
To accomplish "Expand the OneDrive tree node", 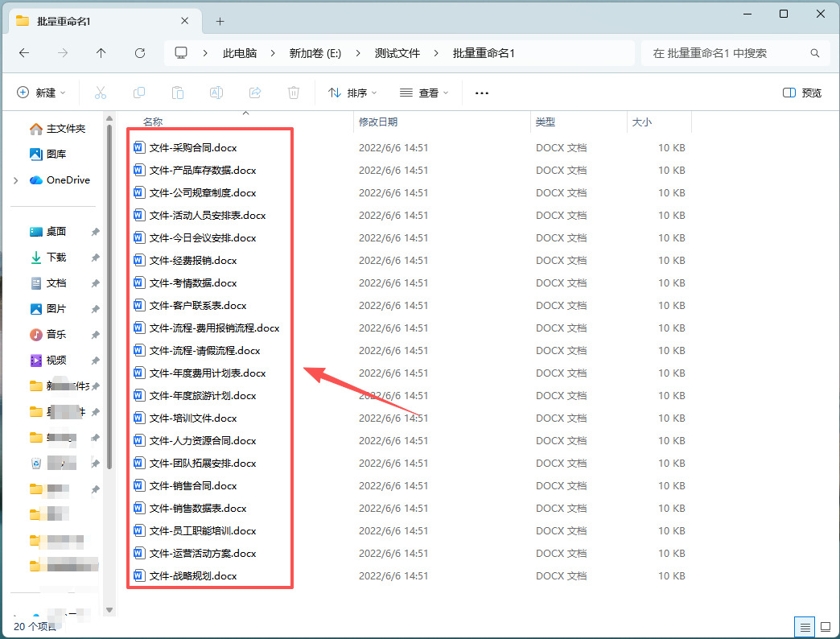I will coord(15,180).
